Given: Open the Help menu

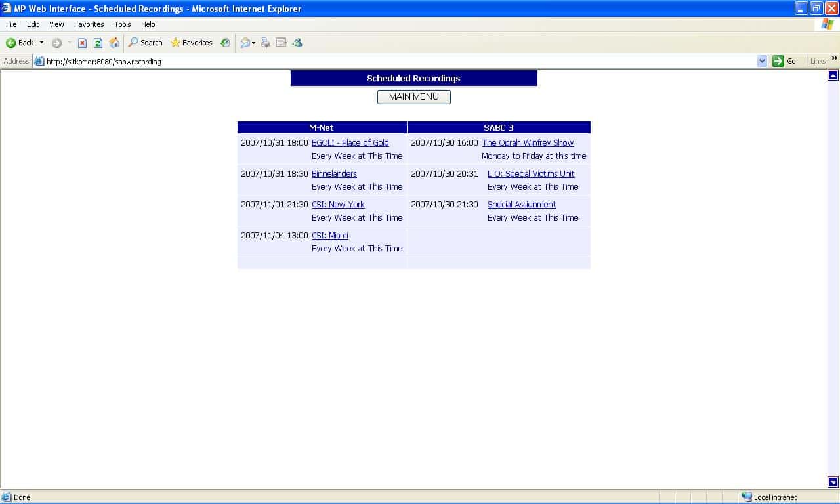Looking at the screenshot, I should point(148,24).
